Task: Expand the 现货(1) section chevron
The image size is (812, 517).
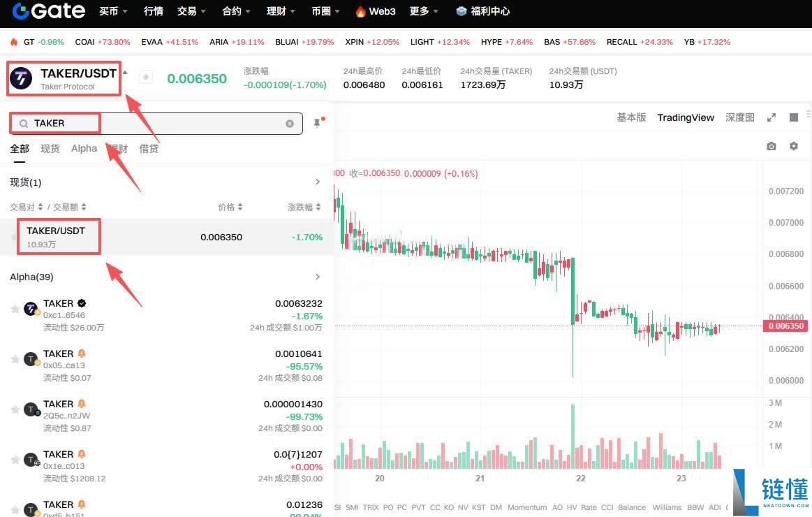Action: point(318,182)
